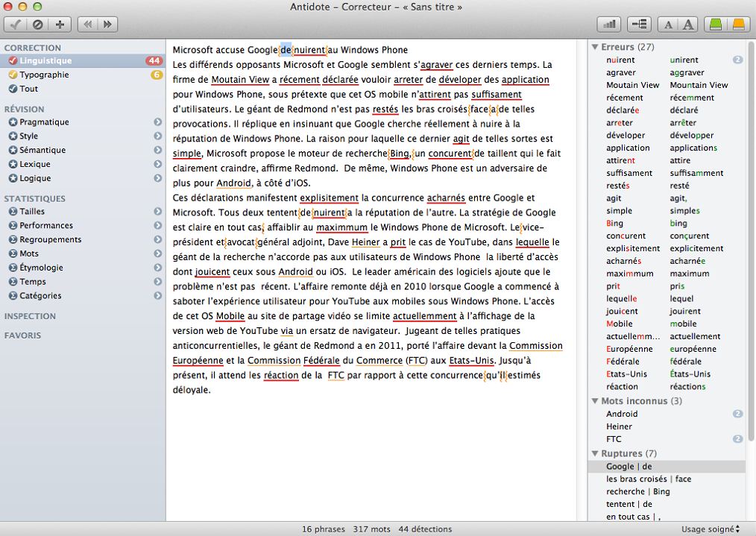The image size is (756, 536).
Task: Open the Sémantique revision filter
Action: click(83, 150)
